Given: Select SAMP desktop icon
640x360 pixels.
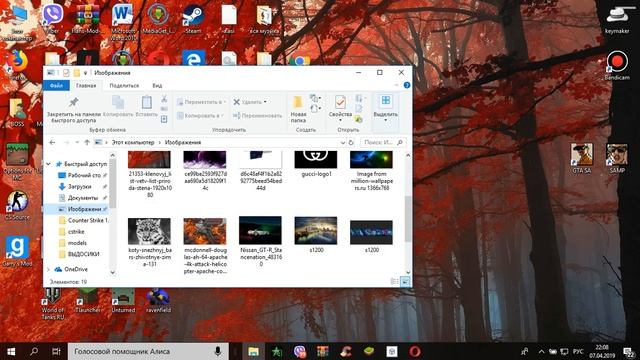Looking at the screenshot, I should coord(617,158).
